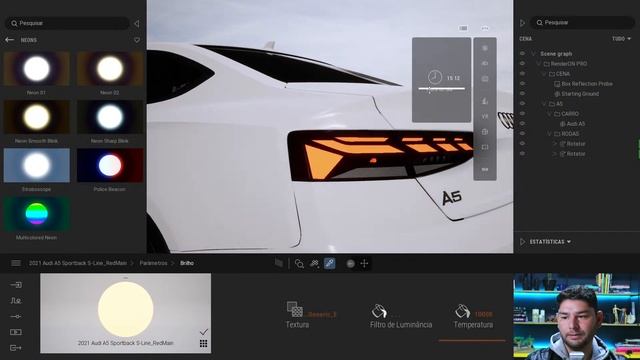
Task: Choose the Stroboscope preset
Action: [36, 165]
